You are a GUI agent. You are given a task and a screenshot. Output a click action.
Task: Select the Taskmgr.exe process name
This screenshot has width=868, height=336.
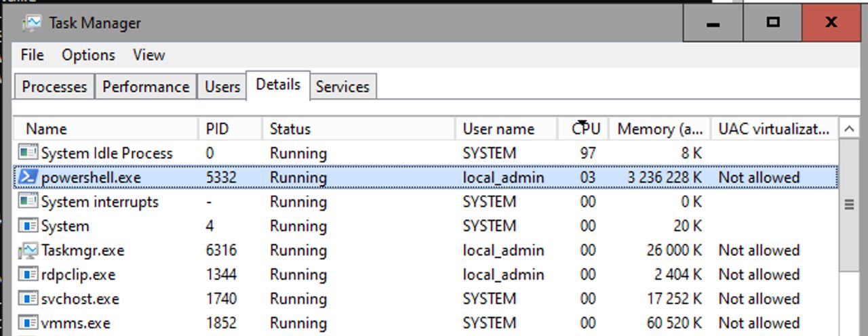83,251
